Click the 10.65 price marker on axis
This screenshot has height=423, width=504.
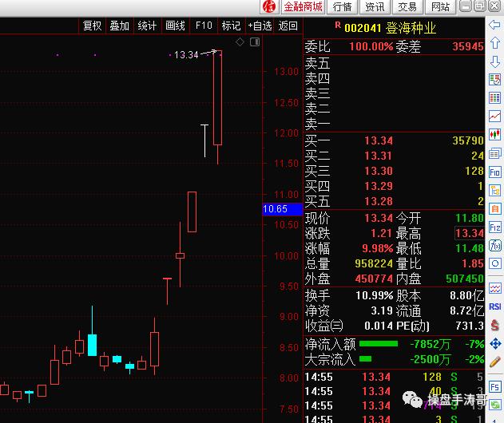(x=283, y=209)
